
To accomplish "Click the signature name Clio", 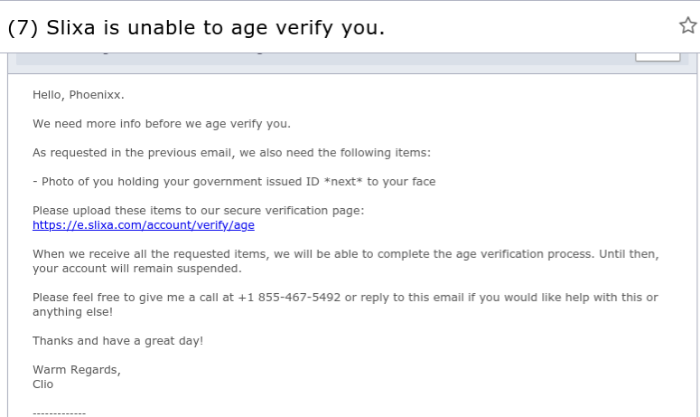I will pyautogui.click(x=43, y=384).
